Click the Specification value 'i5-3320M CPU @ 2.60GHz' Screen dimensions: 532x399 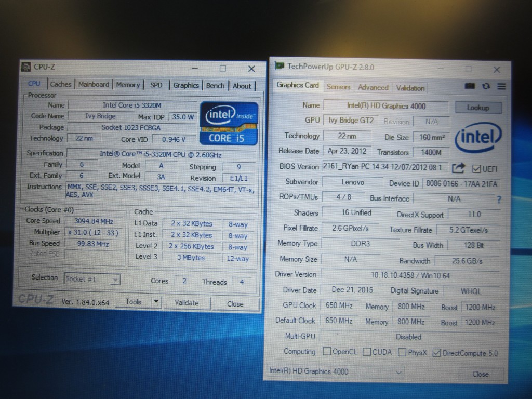(x=161, y=154)
